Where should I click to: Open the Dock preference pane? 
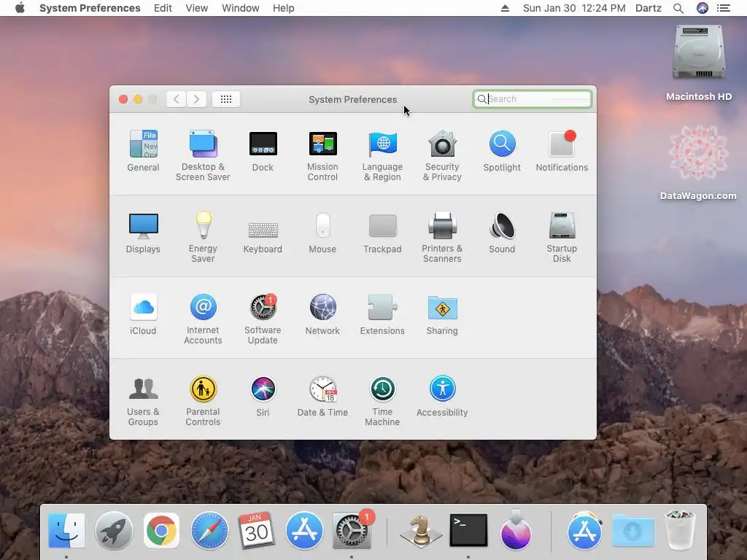(263, 150)
